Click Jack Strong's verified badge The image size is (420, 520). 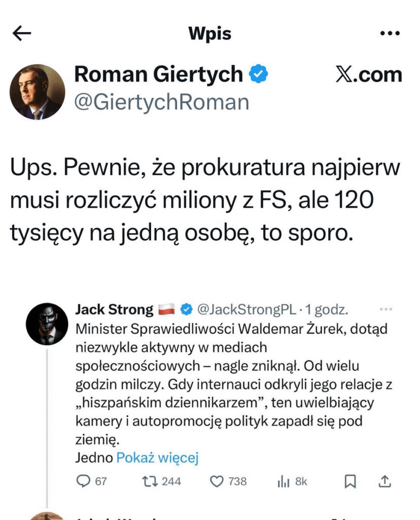[x=186, y=309]
